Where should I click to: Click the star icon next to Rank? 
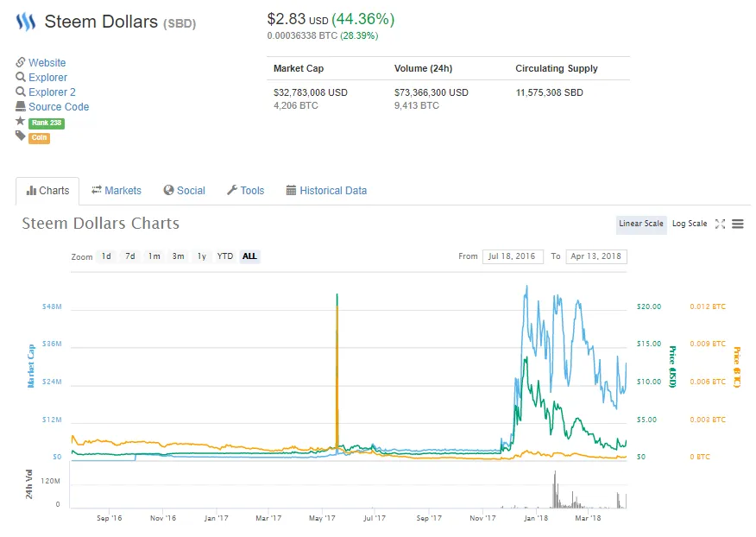[x=20, y=121]
